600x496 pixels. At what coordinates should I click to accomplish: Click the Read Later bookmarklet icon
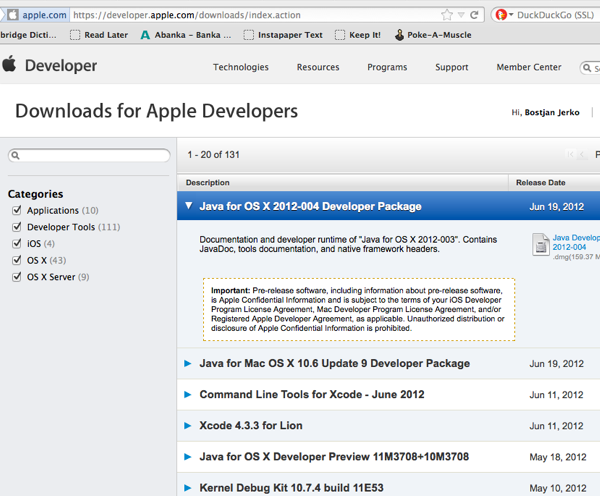pos(75,35)
